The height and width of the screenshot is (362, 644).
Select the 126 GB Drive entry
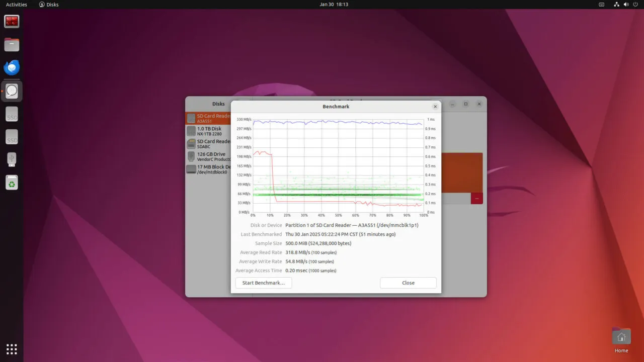[208, 156]
